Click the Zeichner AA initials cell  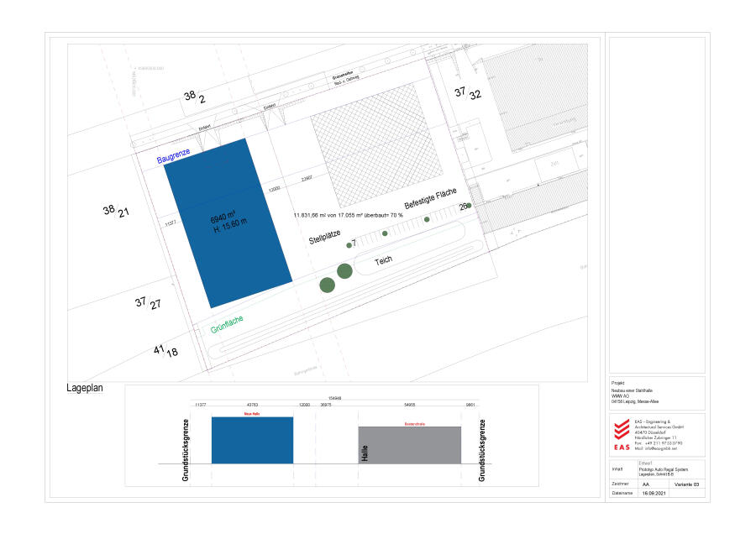(646, 484)
